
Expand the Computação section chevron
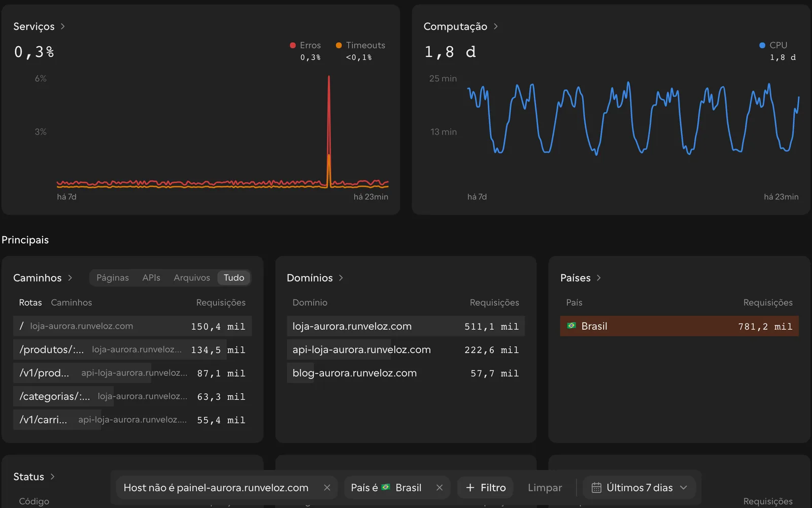[496, 26]
